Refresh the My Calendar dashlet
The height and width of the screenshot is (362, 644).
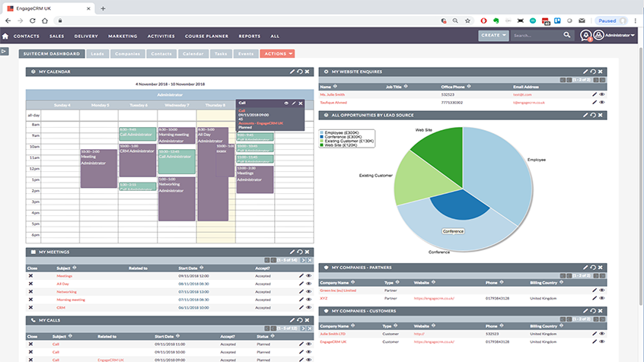tap(300, 71)
